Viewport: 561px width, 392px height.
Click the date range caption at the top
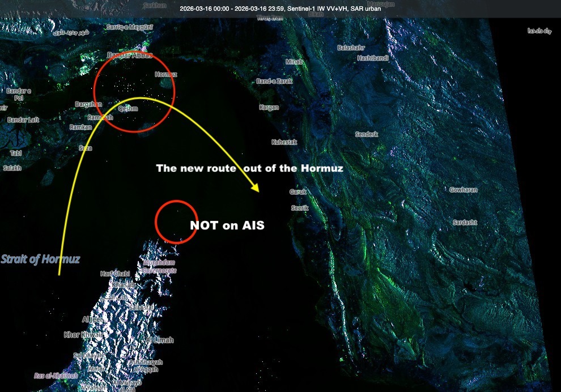click(x=280, y=8)
